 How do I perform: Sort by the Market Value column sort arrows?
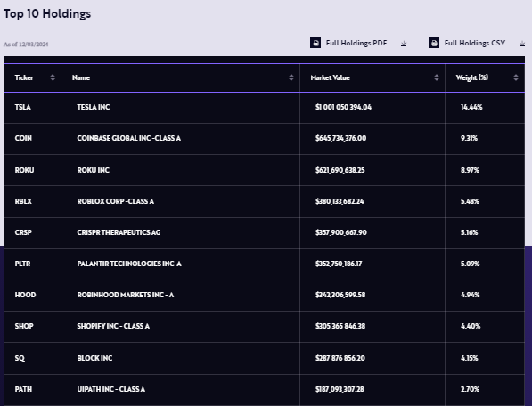437,77
